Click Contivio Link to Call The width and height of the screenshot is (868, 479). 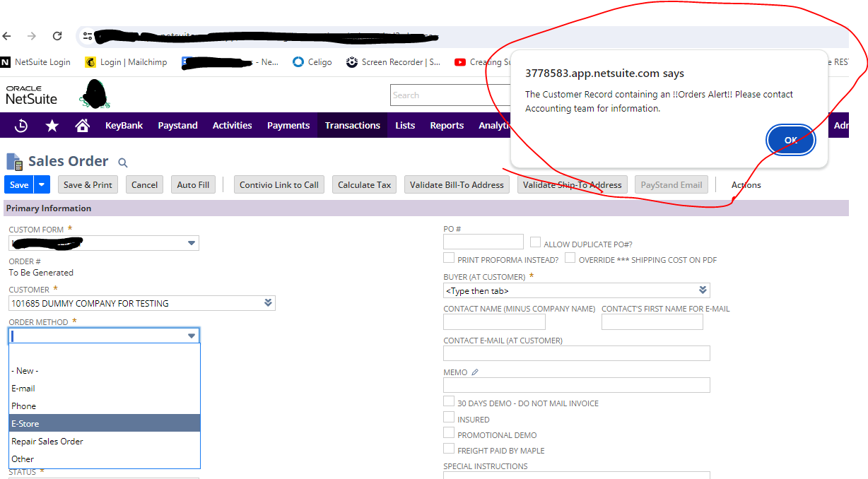(279, 185)
